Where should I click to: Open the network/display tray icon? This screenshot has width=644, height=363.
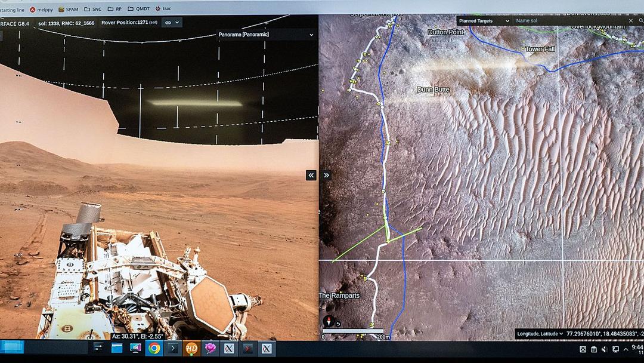click(x=615, y=349)
